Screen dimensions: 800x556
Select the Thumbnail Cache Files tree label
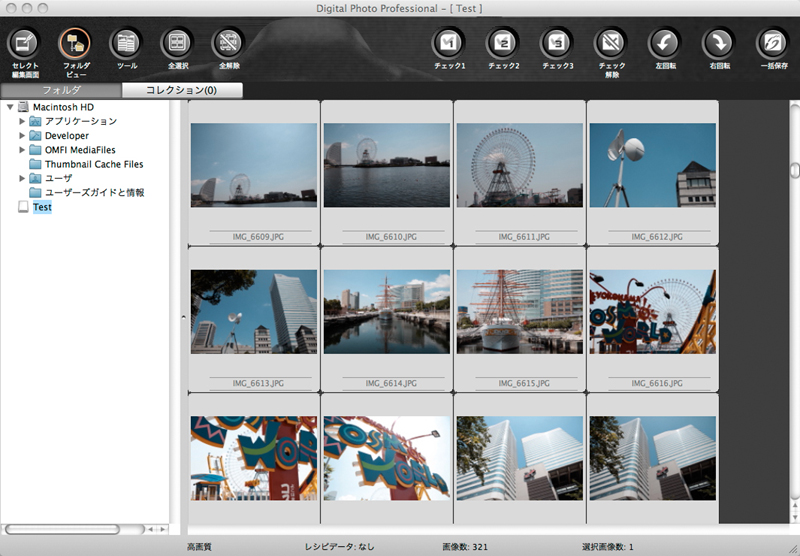(94, 164)
